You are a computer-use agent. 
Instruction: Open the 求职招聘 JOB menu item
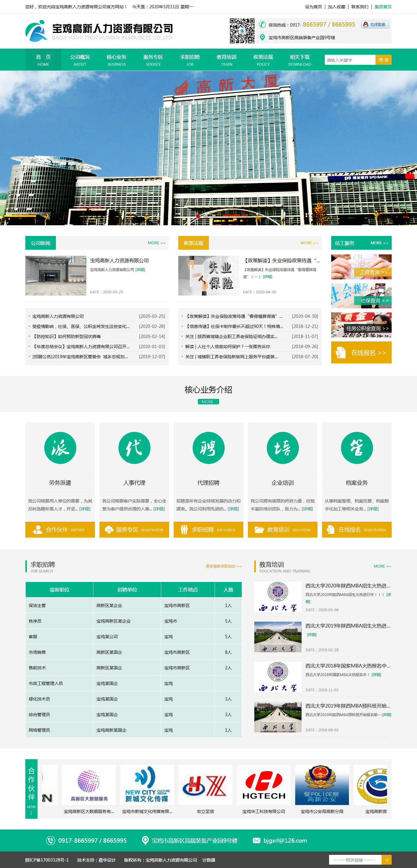[190, 60]
